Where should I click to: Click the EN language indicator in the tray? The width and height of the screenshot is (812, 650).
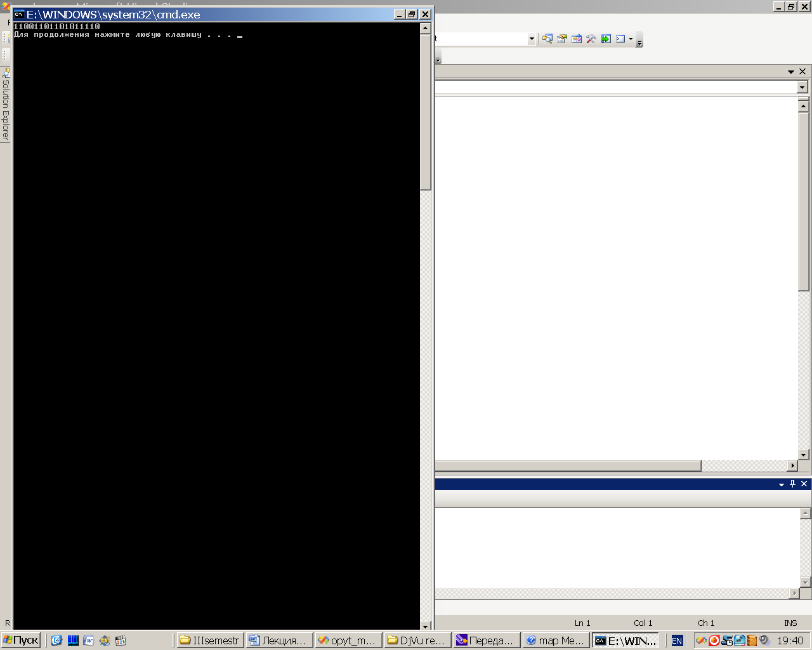(x=677, y=640)
